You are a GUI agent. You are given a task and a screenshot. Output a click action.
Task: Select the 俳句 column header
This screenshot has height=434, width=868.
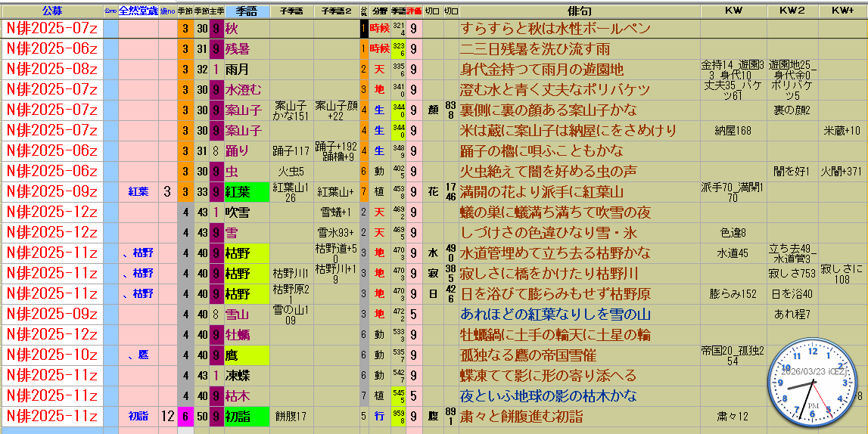(x=579, y=11)
